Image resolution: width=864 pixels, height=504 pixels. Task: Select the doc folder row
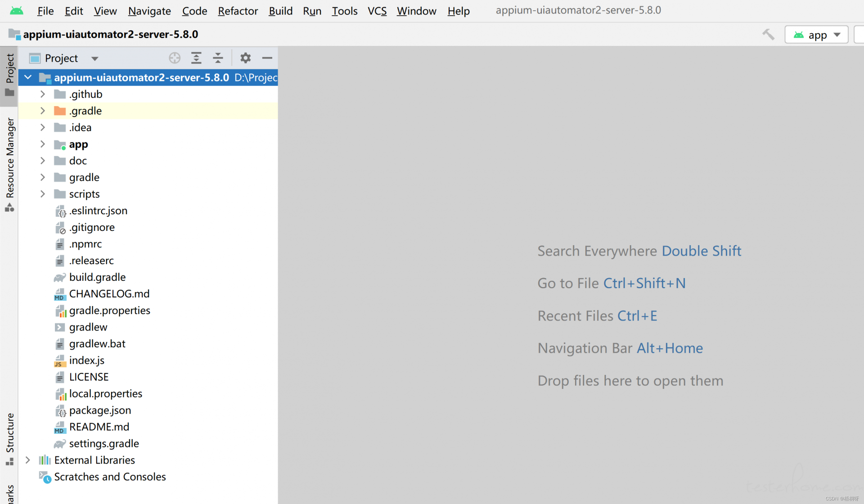pyautogui.click(x=148, y=161)
